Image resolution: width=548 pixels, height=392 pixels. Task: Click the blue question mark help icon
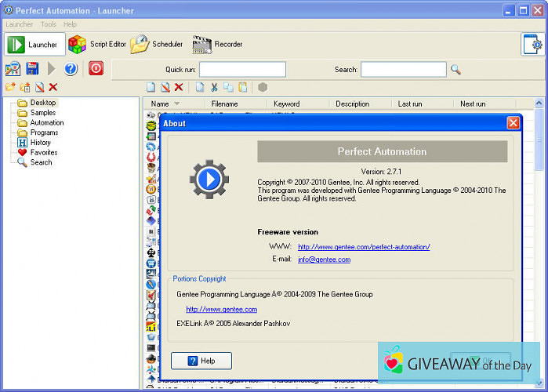click(x=71, y=69)
